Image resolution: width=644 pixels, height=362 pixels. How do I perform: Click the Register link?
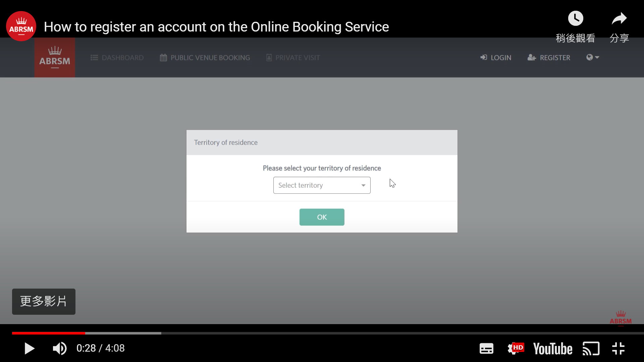549,58
